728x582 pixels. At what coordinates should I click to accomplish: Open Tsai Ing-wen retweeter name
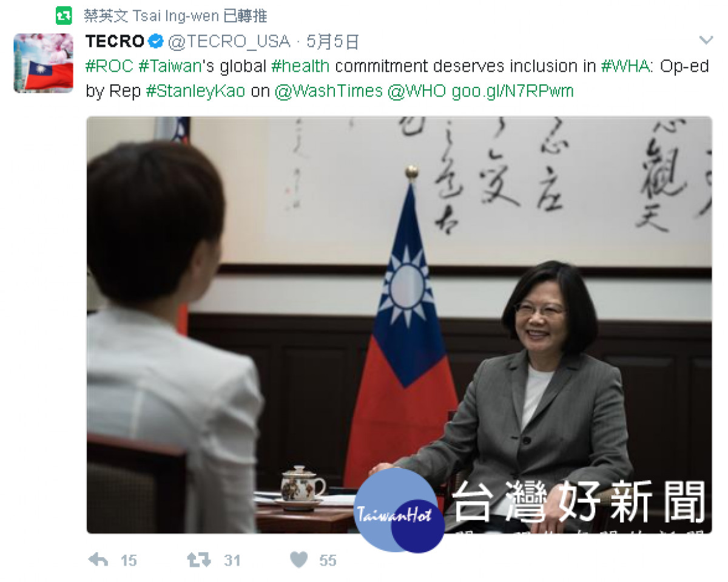(x=175, y=16)
